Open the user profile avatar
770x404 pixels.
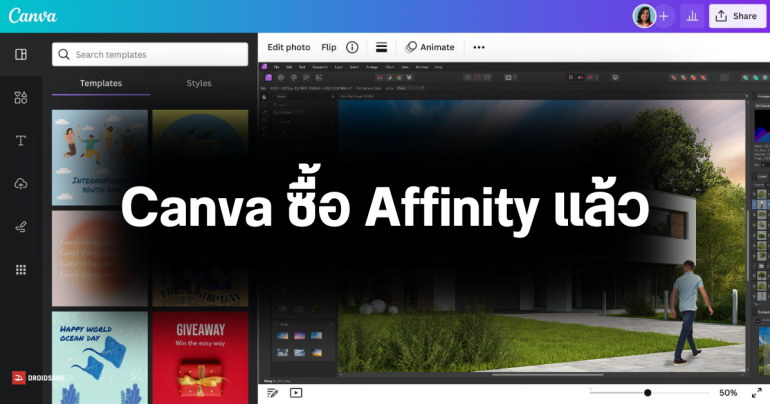click(644, 16)
